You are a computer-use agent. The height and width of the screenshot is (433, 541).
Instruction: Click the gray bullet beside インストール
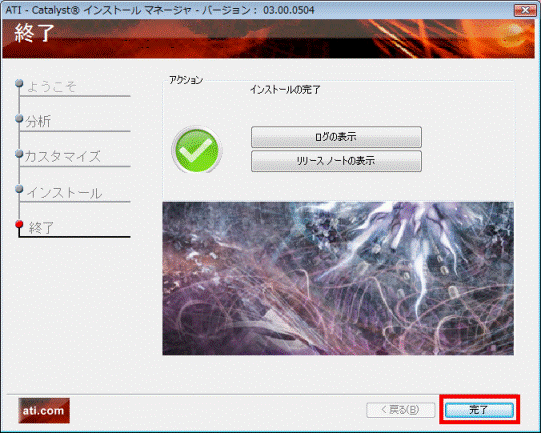pyautogui.click(x=19, y=189)
